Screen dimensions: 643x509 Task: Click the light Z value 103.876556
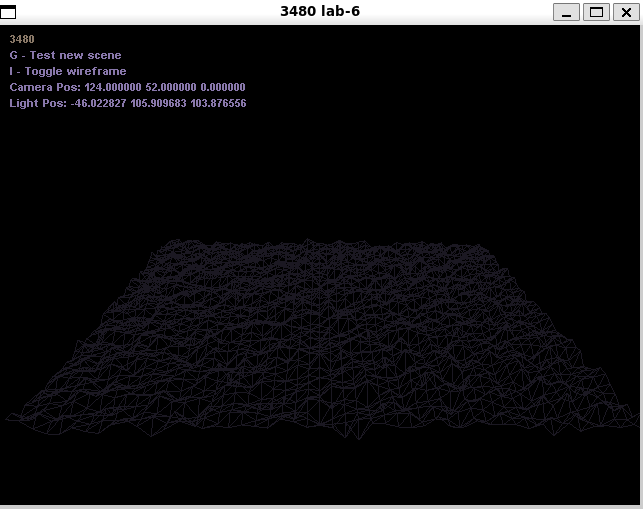tap(217, 103)
